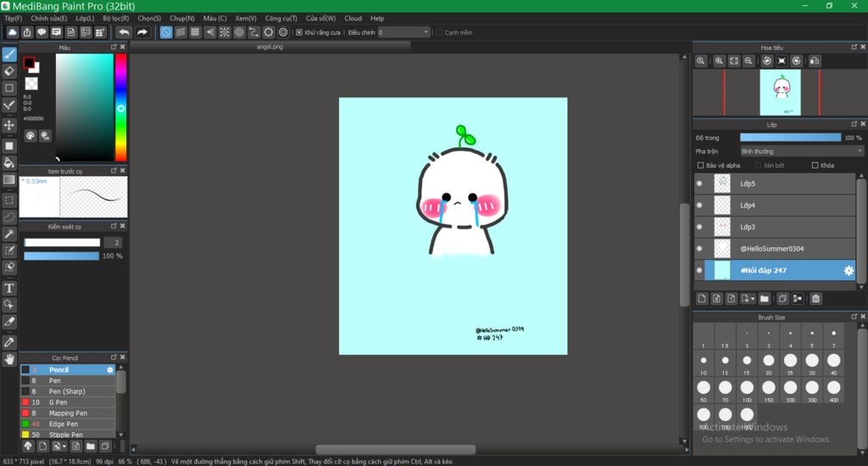Duplicate the current layer
The height and width of the screenshot is (466, 868).
coord(782,299)
